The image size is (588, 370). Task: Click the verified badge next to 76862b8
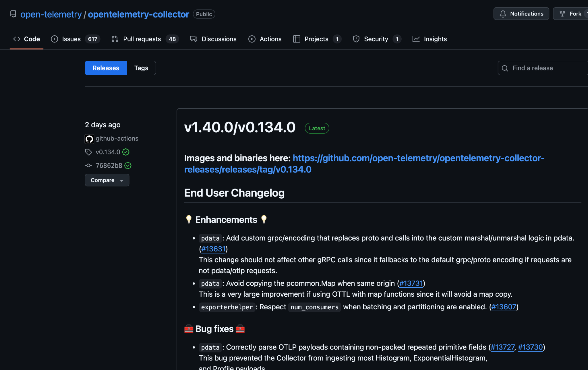pos(128,166)
